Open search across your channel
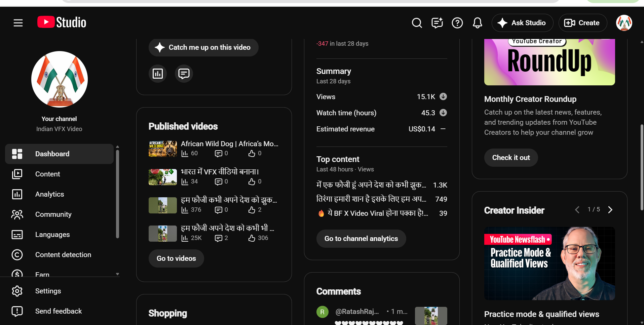This screenshot has height=325, width=644. point(417,23)
